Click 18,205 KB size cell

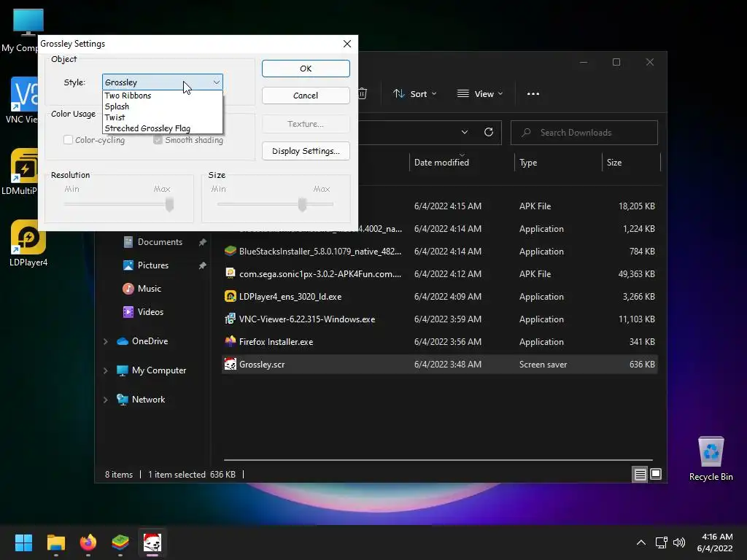click(x=636, y=206)
